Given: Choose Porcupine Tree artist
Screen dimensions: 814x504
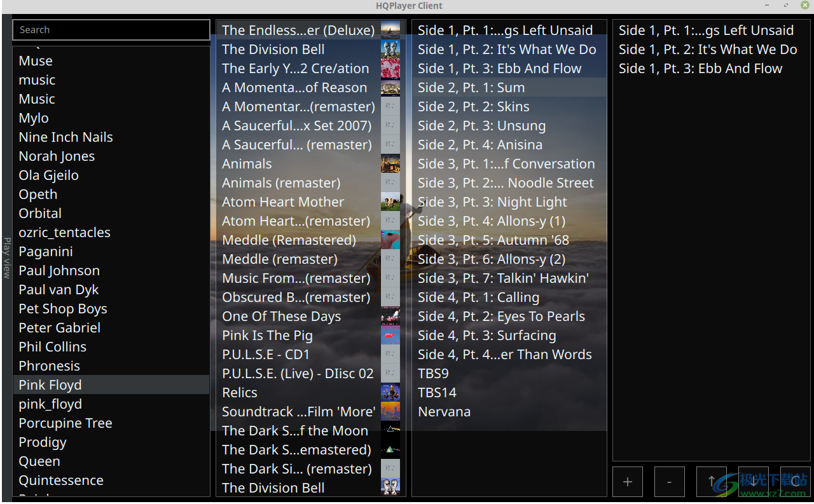Looking at the screenshot, I should tap(111, 423).
